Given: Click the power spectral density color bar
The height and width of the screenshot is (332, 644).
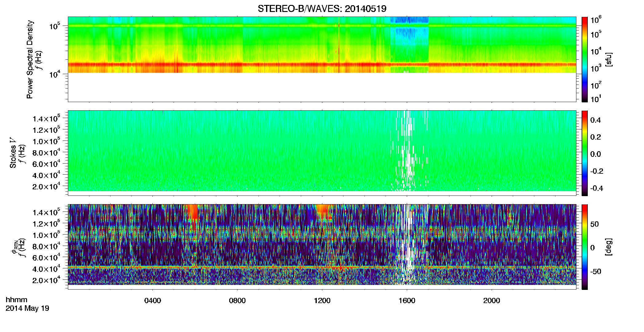Looking at the screenshot, I should pos(585,59).
